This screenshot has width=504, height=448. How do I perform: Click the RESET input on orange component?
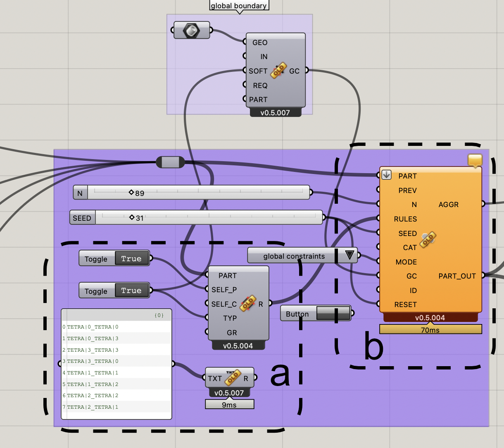pos(405,305)
